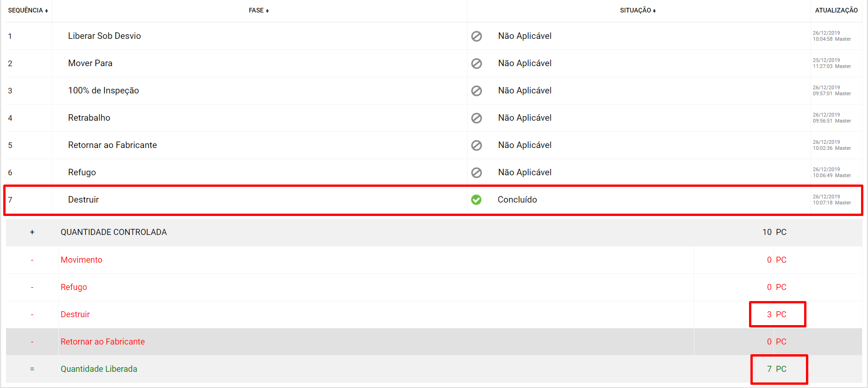This screenshot has width=868, height=388.
Task: Click the Não Aplicável icon for Mover Para
Action: pyautogui.click(x=476, y=63)
